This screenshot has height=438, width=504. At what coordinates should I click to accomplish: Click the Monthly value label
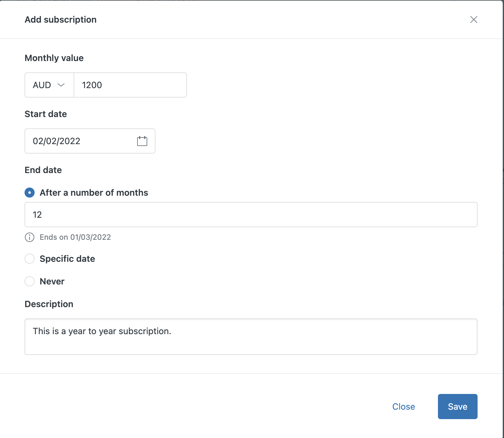(54, 58)
